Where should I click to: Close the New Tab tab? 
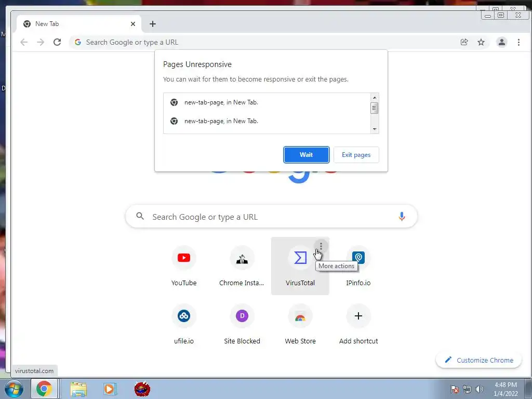(x=133, y=24)
